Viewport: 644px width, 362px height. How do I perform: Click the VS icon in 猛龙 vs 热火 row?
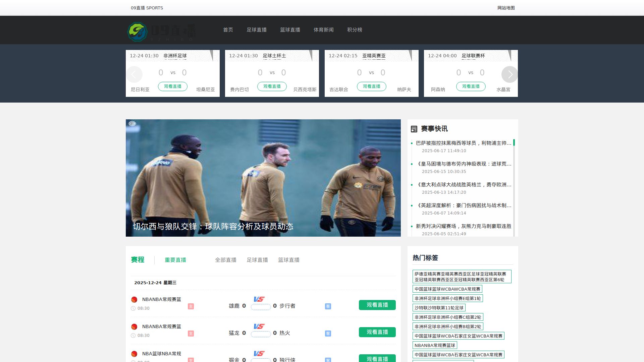[259, 326]
